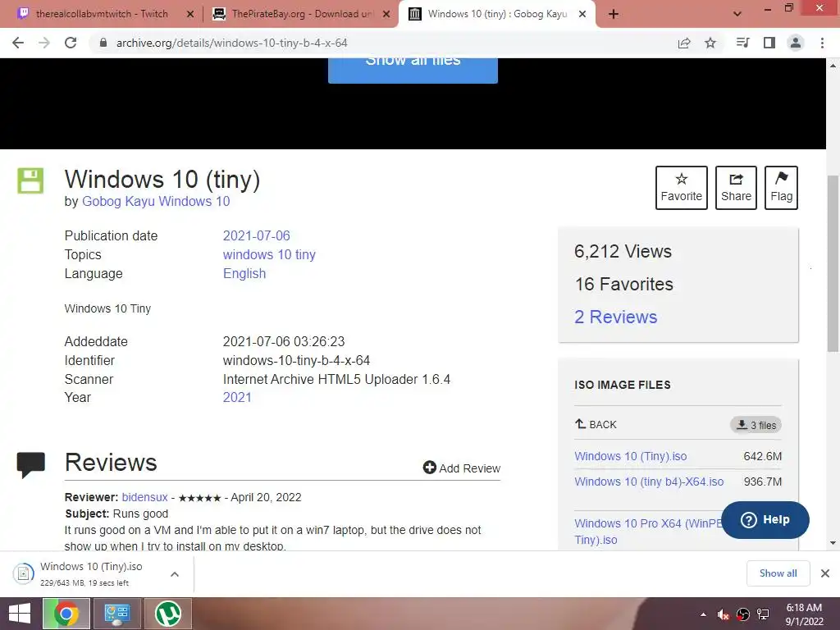Open the Chrome three-dot menu
Screen dimensions: 840x630
coord(822,43)
